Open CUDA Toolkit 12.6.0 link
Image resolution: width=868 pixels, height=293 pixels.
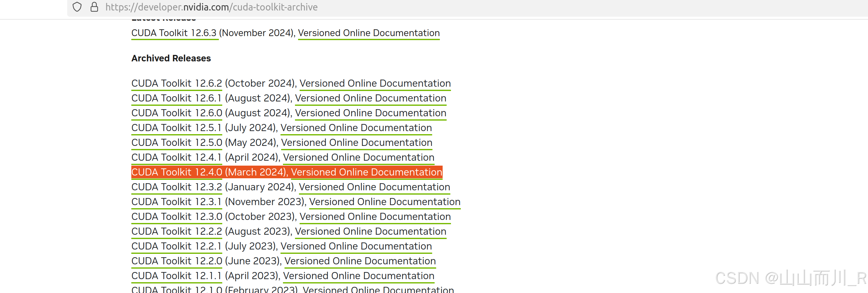tap(177, 113)
